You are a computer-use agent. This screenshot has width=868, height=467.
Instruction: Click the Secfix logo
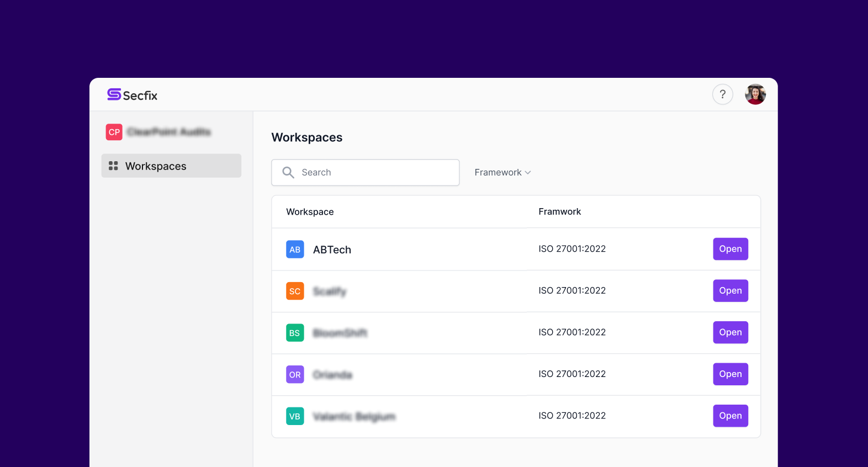(x=132, y=95)
